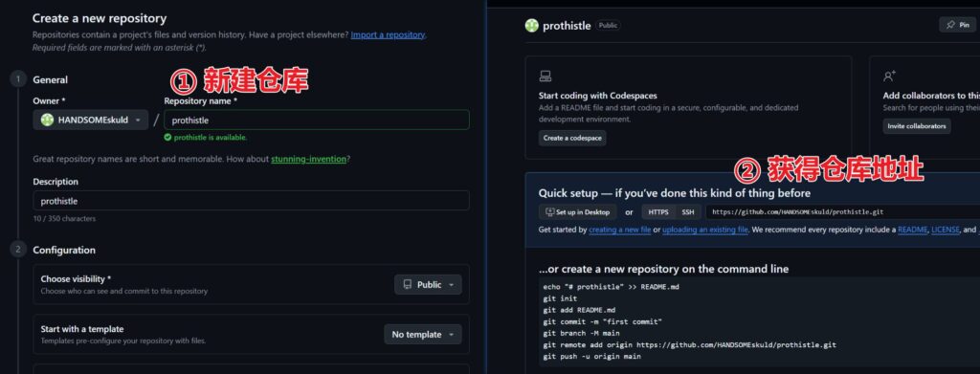Viewport: 980px width, 374px height.
Task: Click the Set up in Desktop button
Action: click(577, 212)
